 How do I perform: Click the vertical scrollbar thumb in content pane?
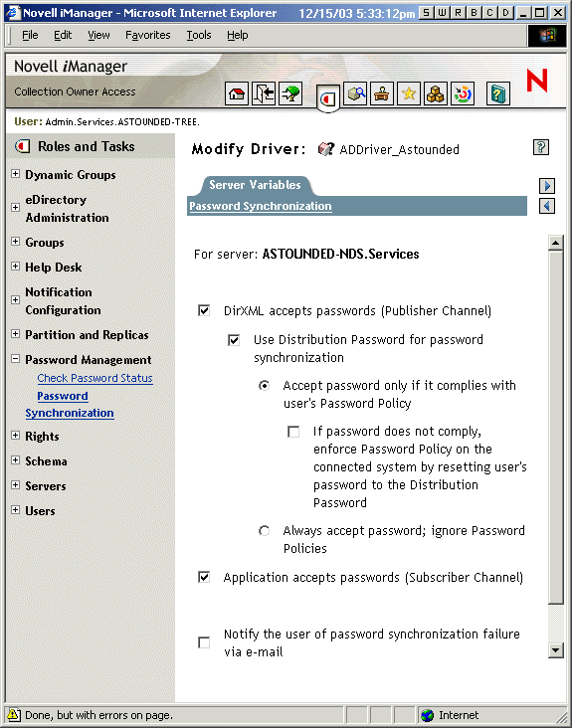555,427
